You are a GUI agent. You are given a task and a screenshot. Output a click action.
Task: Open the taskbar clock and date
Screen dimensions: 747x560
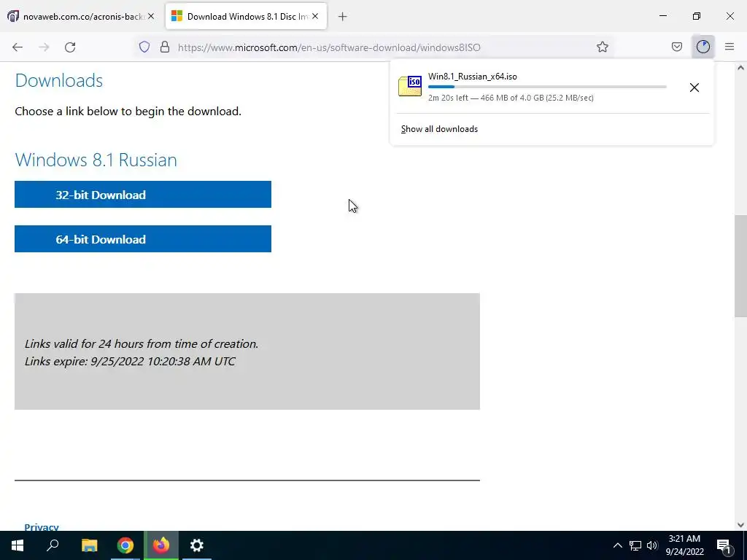(x=684, y=545)
